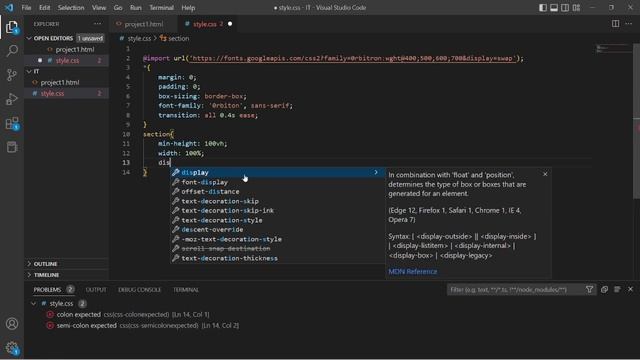Toggle Primary Side Bar layout icon
Image resolution: width=640 pixels, height=360 pixels.
(x=542, y=8)
